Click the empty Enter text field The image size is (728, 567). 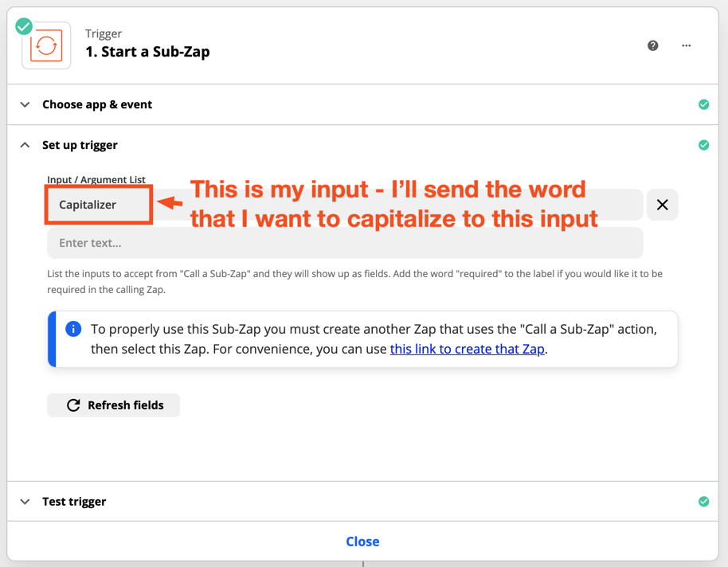tap(345, 243)
